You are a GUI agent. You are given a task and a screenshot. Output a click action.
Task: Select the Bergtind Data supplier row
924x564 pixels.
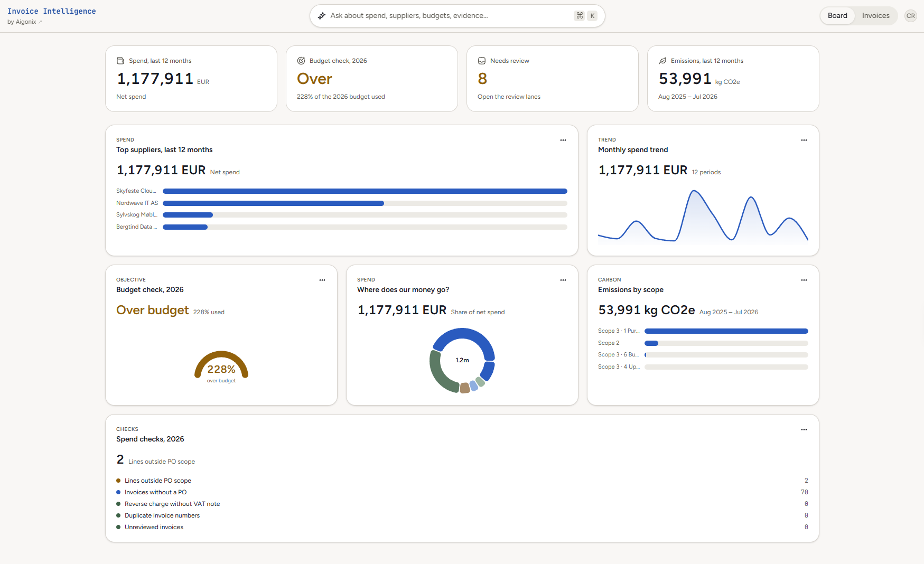(342, 227)
